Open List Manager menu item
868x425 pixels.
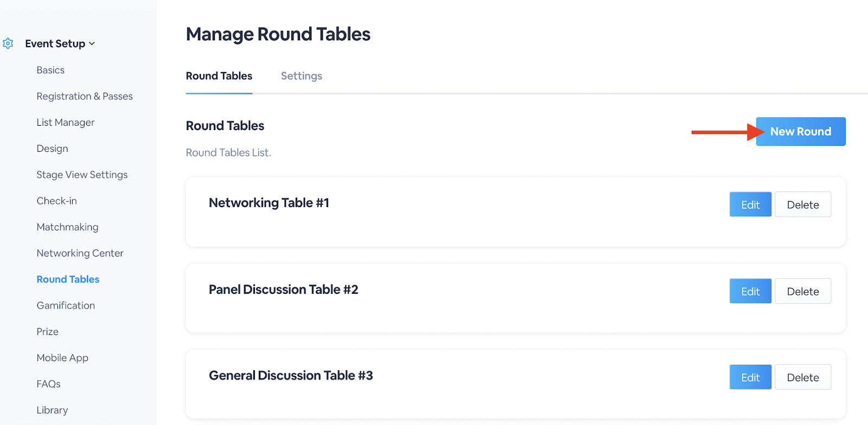pyautogui.click(x=66, y=123)
